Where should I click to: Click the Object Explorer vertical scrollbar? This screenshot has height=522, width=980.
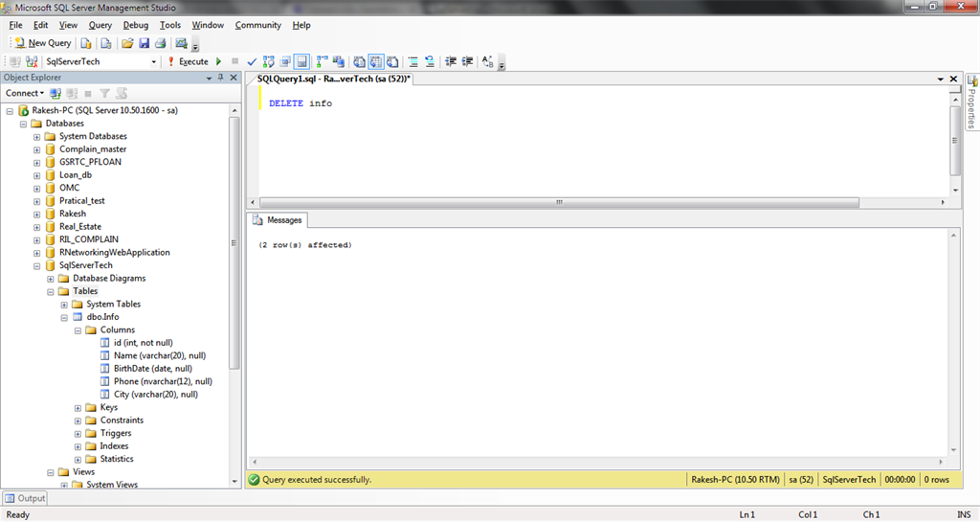(234, 242)
